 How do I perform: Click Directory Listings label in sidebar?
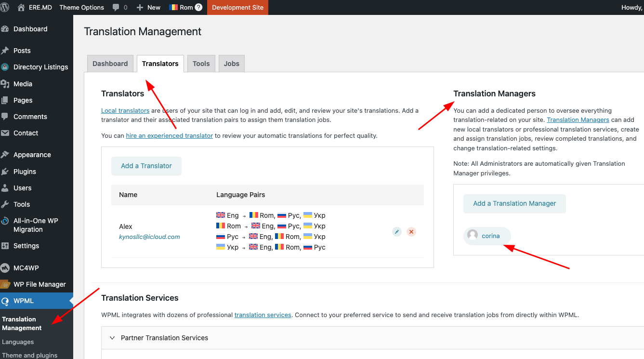point(41,67)
